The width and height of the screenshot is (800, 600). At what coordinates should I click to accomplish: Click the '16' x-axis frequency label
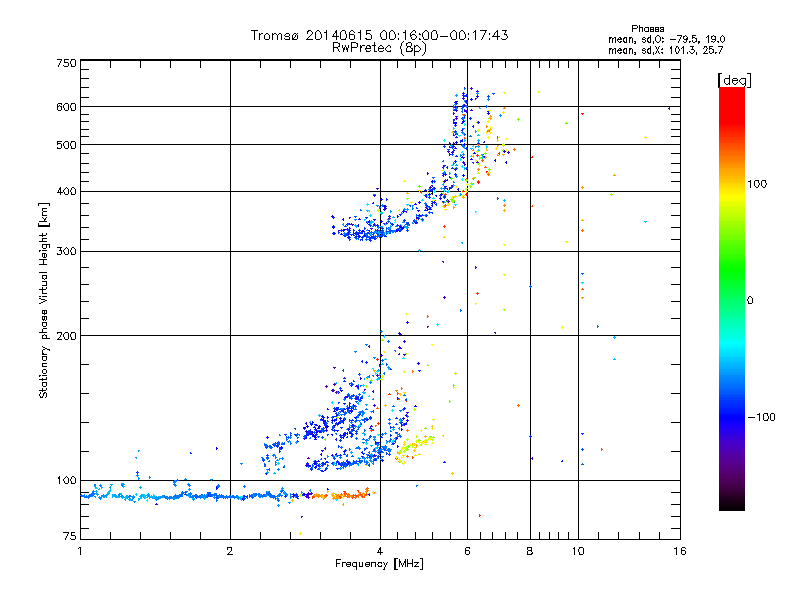[680, 551]
